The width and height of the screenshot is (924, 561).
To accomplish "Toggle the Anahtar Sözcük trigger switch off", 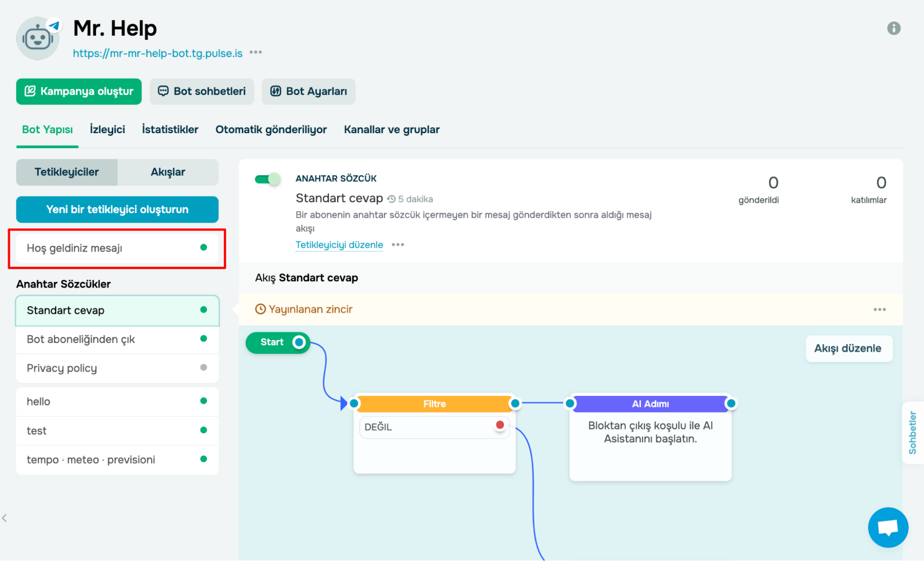I will tap(268, 179).
